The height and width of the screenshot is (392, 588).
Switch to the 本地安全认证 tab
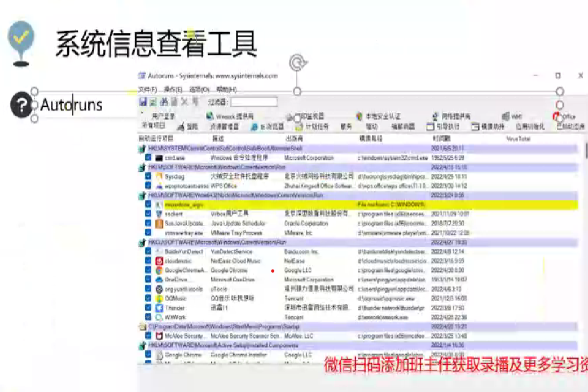click(379, 116)
